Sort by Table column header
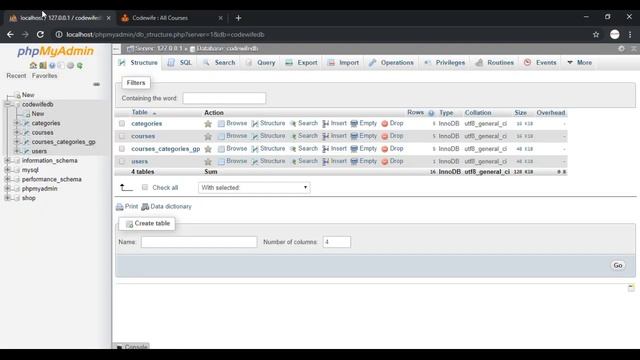The height and width of the screenshot is (360, 640). (x=140, y=112)
